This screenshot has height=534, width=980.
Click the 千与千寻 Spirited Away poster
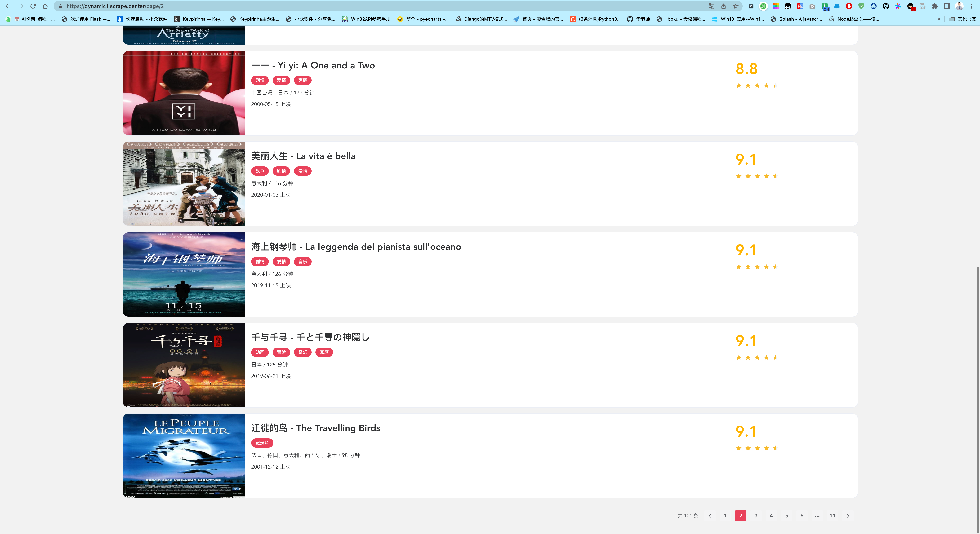(184, 365)
